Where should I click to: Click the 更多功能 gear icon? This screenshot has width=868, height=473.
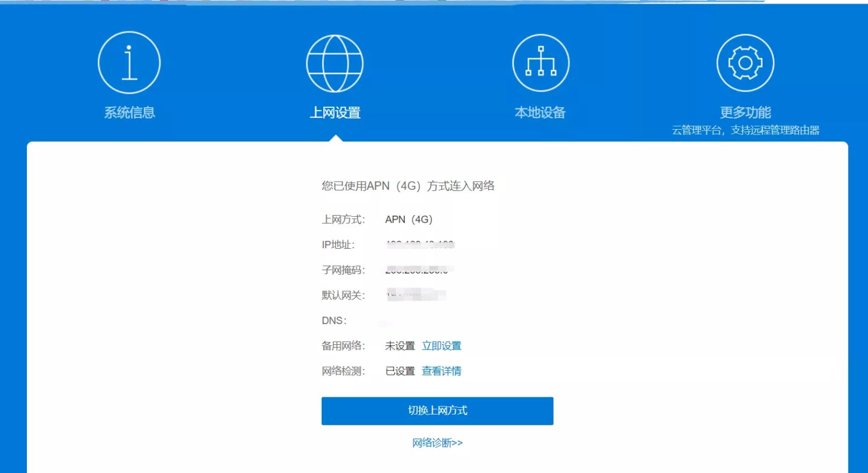pyautogui.click(x=745, y=63)
